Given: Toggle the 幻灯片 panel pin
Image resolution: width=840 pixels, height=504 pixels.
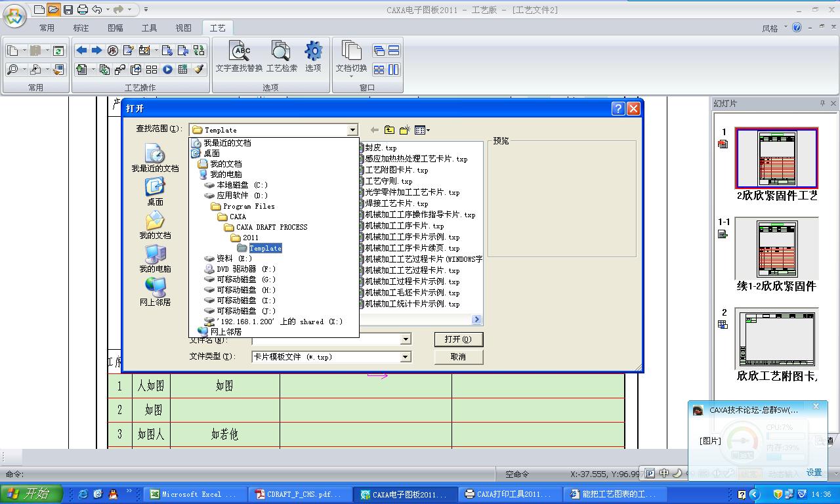Looking at the screenshot, I should coord(822,104).
